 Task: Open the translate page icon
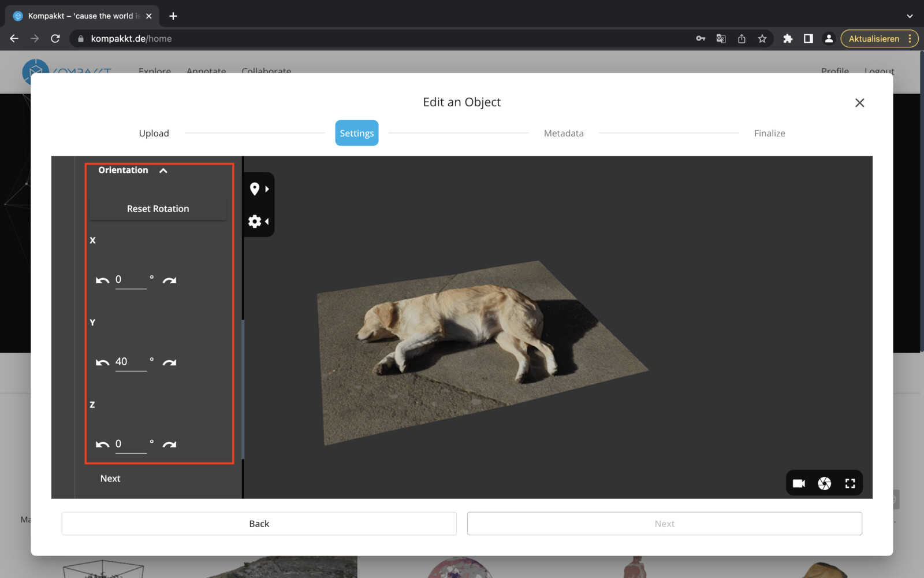point(721,39)
